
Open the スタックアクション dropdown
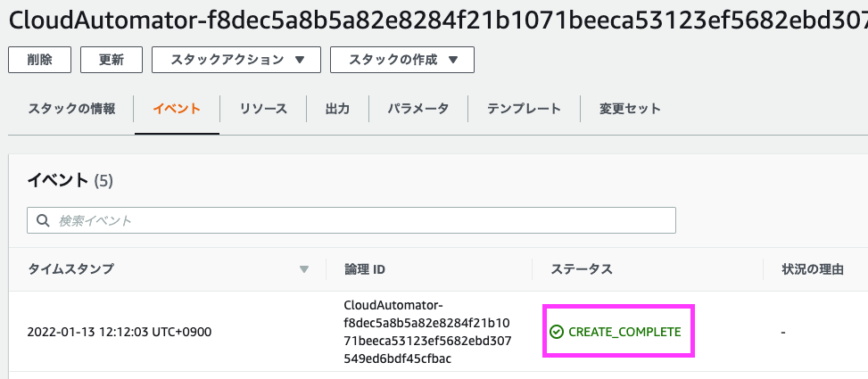(236, 60)
